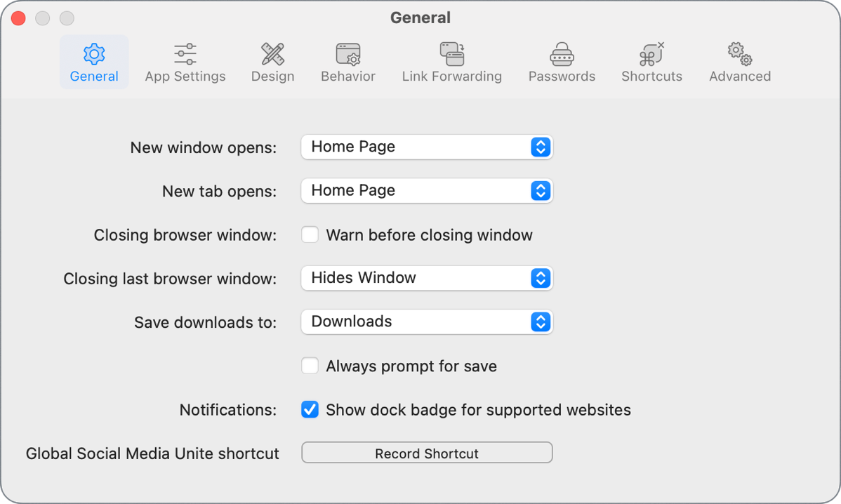Click the Record Shortcut button
The image size is (841, 504).
(427, 453)
